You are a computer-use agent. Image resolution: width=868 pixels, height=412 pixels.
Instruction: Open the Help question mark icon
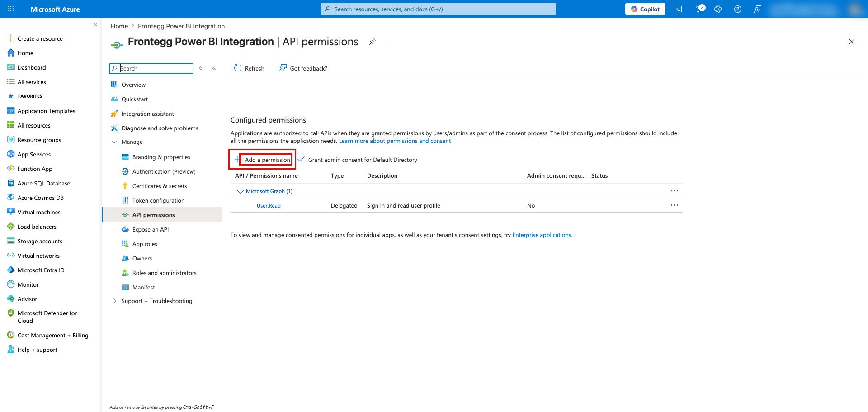coord(738,9)
